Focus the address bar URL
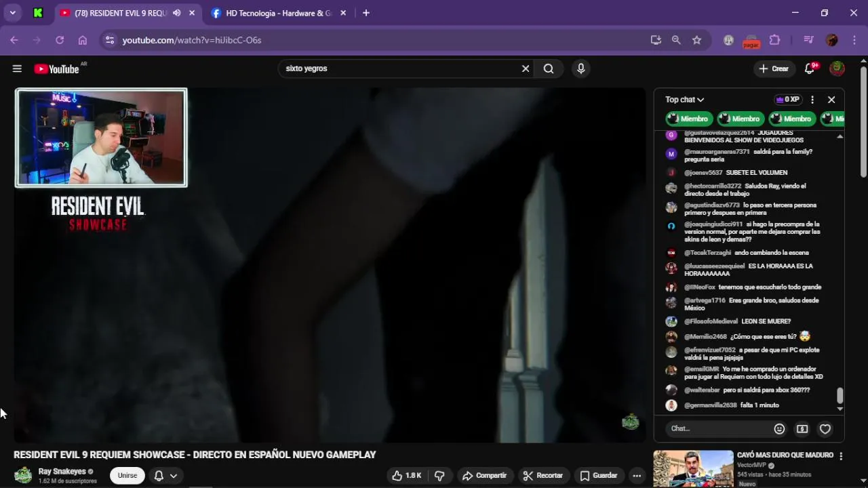 tap(192, 40)
